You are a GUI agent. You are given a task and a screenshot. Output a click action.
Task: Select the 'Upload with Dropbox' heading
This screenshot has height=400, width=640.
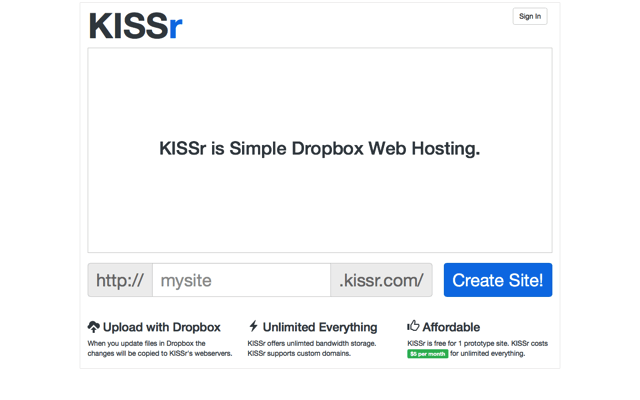(162, 327)
